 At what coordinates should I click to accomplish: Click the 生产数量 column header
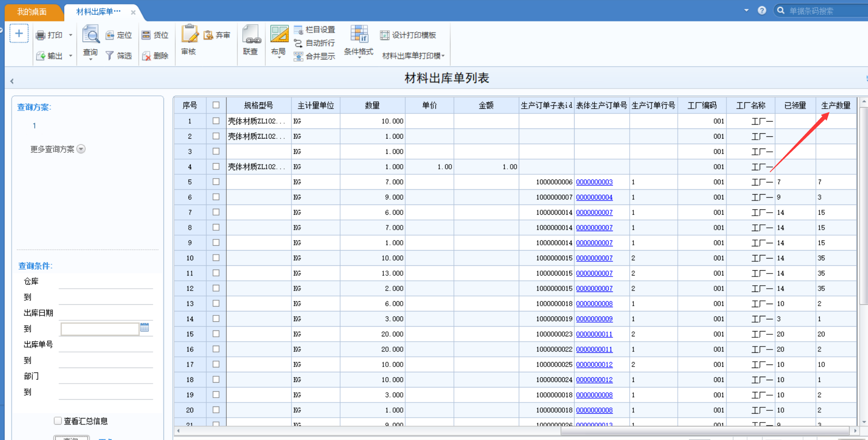(x=836, y=105)
